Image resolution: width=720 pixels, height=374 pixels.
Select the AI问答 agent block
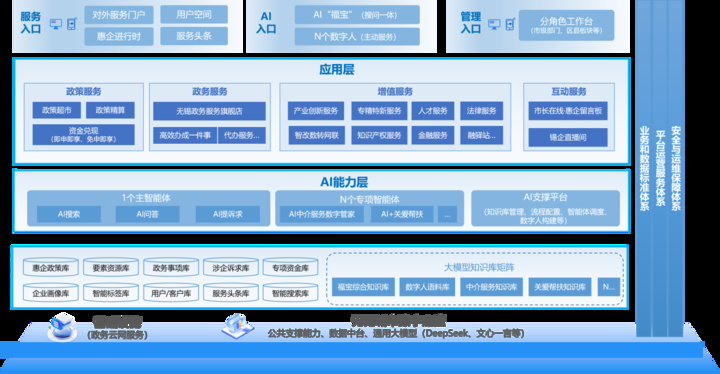coord(147,214)
